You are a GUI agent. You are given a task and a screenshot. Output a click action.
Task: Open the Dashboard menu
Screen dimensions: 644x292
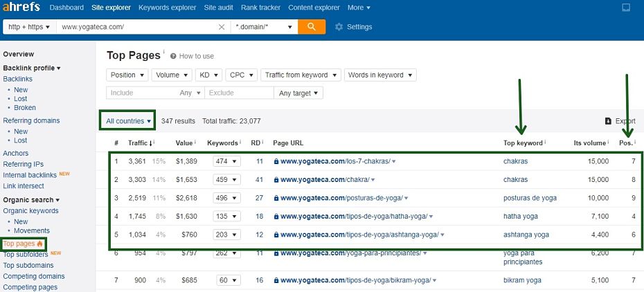[x=66, y=8]
